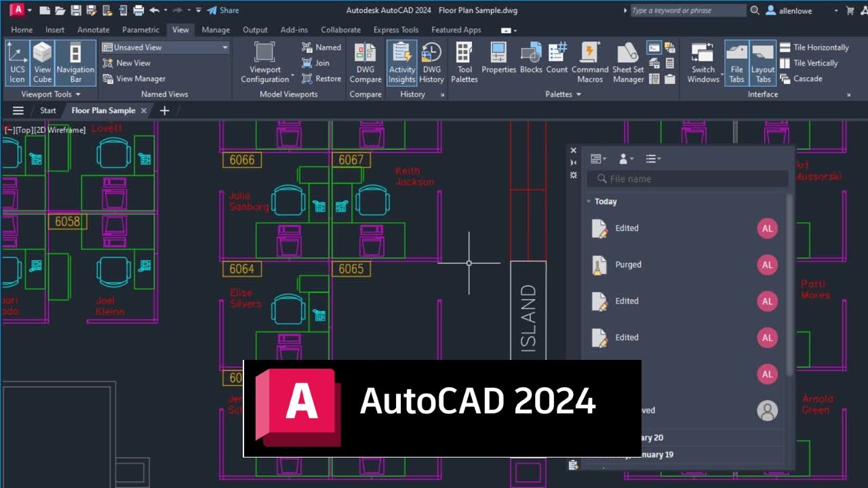Open the allenlowe account dropdown

tap(802, 10)
